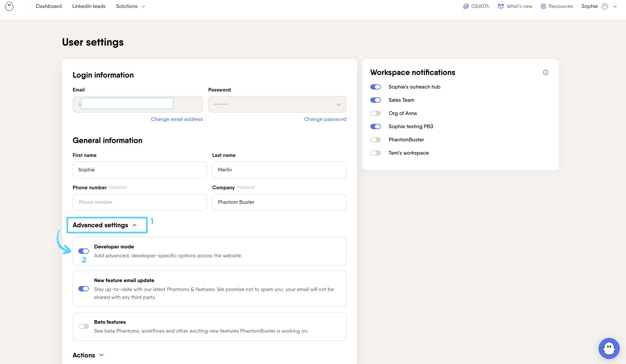
Task: Expand the Actions section
Action: pyautogui.click(x=88, y=355)
